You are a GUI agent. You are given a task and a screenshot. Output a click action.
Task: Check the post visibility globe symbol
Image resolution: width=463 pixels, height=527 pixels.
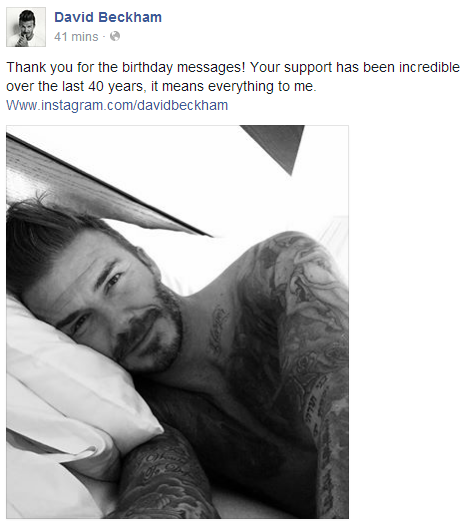coord(115,36)
